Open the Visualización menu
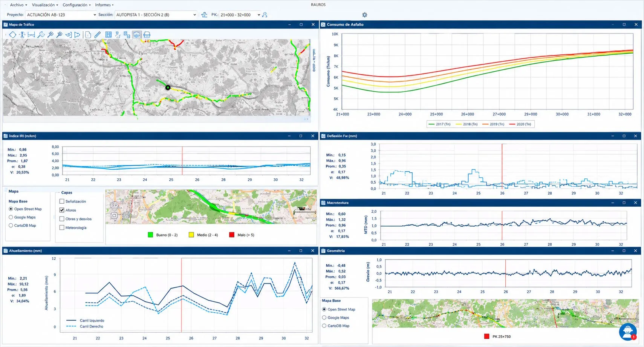Viewport: 644px width, 347px height. tap(45, 5)
